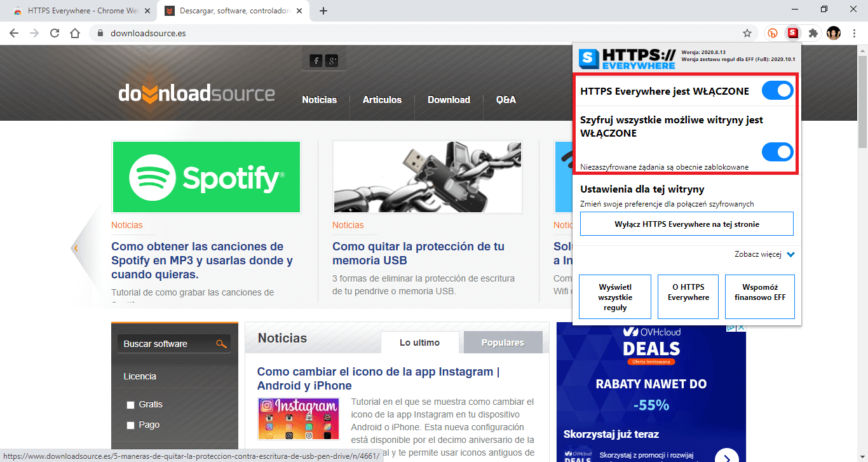Click Skorzystaj już teraz in the ad
Screen dimensions: 868x462
pos(611,435)
